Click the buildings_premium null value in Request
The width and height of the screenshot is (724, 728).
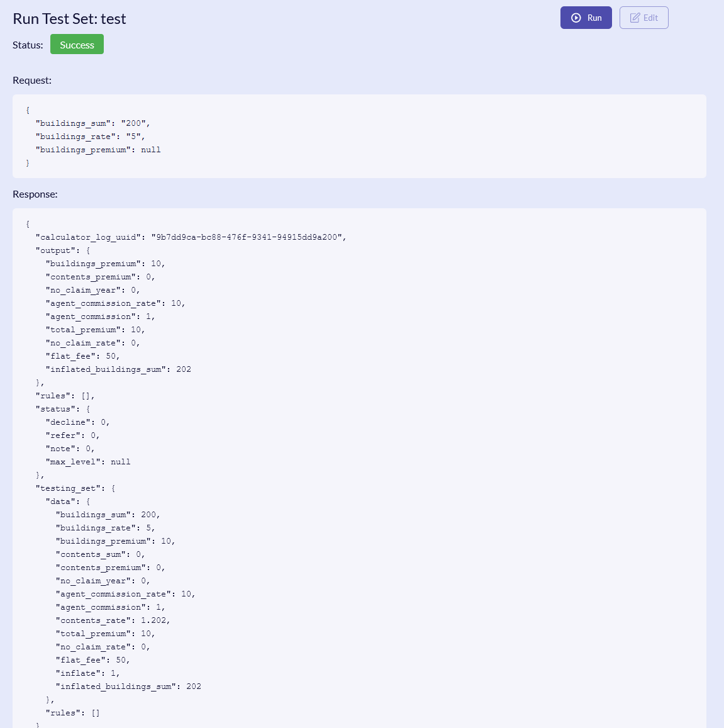pyautogui.click(x=151, y=150)
